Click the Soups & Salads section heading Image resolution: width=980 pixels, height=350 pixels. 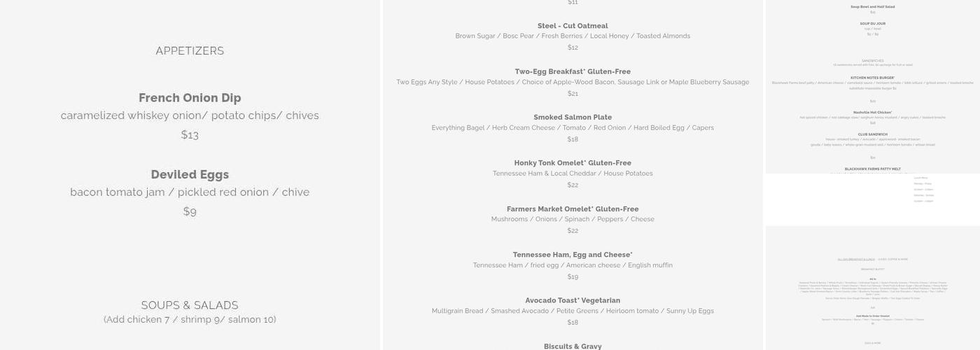(190, 305)
